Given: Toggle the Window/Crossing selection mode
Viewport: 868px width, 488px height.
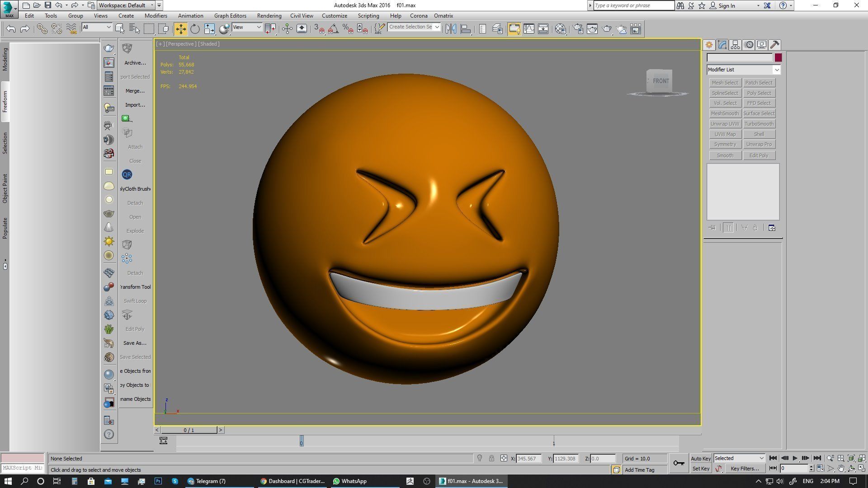Looking at the screenshot, I should pos(164,29).
